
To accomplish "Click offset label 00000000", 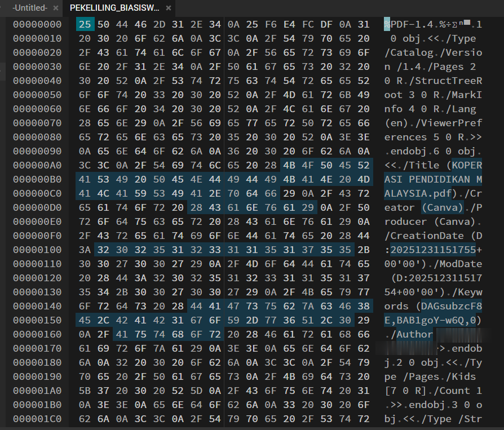I will tap(38, 25).
